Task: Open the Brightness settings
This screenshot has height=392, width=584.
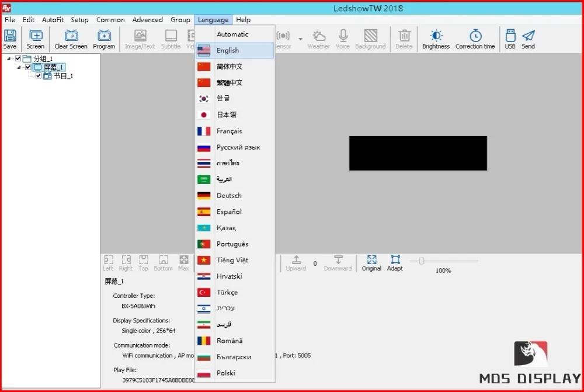Action: (x=436, y=39)
